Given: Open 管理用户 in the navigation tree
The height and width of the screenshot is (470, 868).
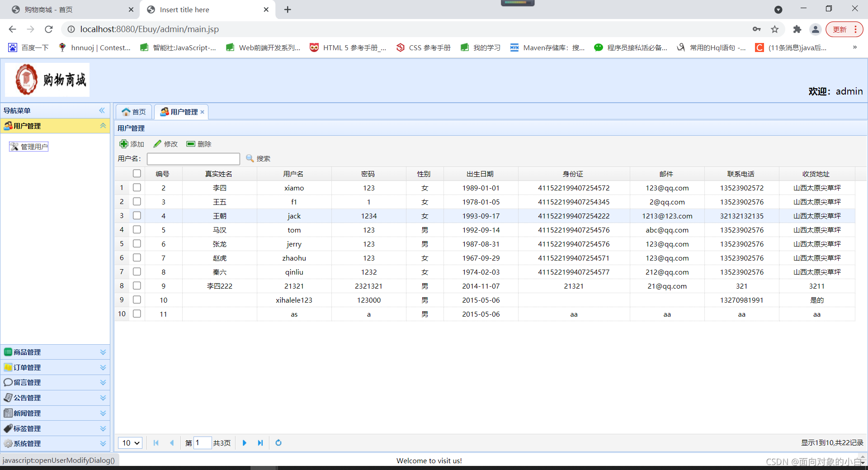Looking at the screenshot, I should point(29,147).
